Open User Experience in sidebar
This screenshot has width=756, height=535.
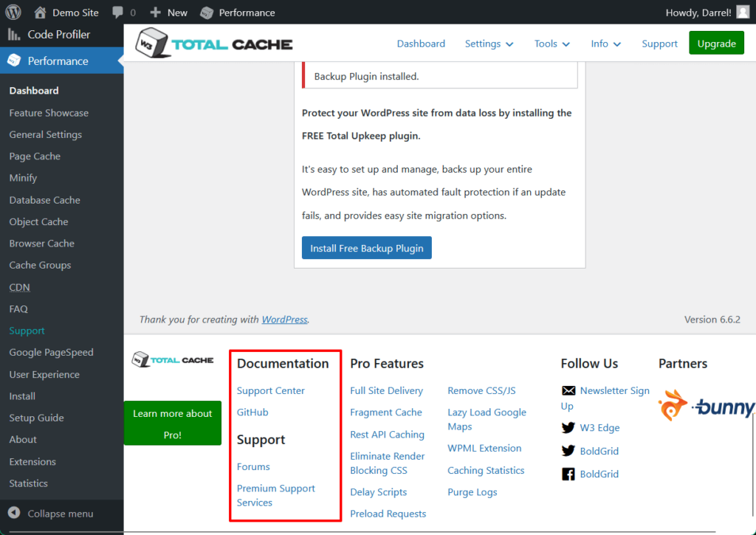point(44,375)
